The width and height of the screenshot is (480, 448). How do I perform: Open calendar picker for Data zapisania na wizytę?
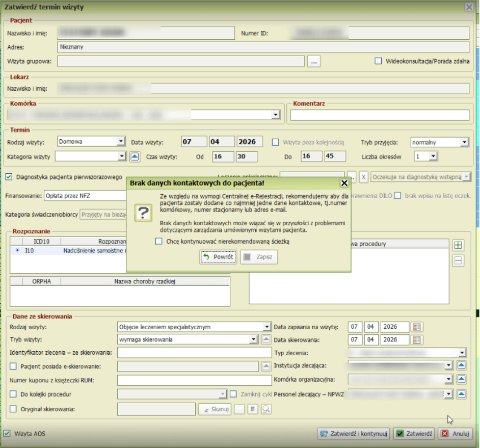(417, 327)
